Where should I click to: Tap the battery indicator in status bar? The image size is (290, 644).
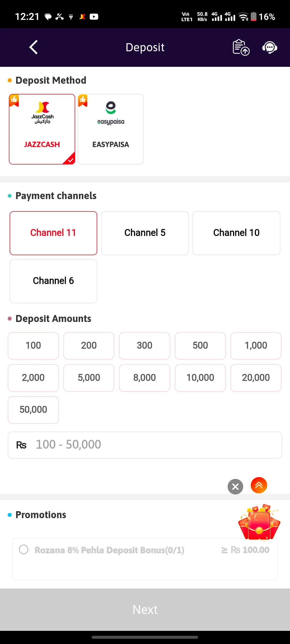pyautogui.click(x=253, y=17)
